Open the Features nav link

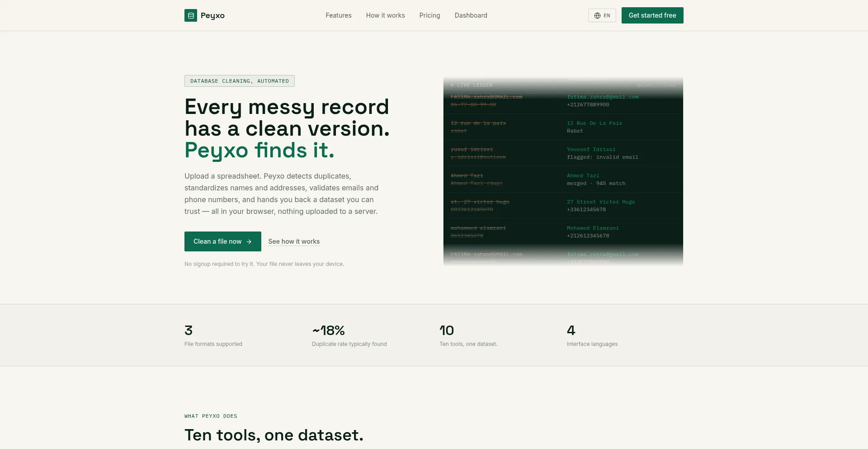(x=339, y=15)
